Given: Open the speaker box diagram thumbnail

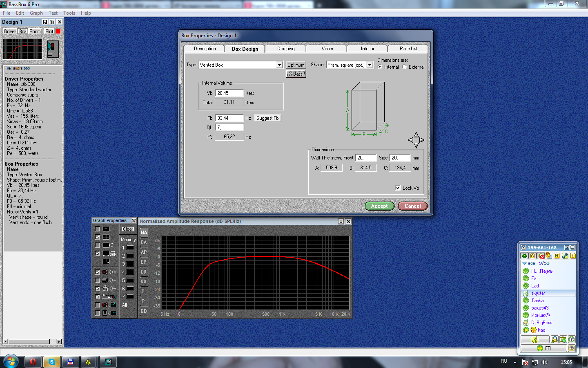Looking at the screenshot, I should (53, 49).
